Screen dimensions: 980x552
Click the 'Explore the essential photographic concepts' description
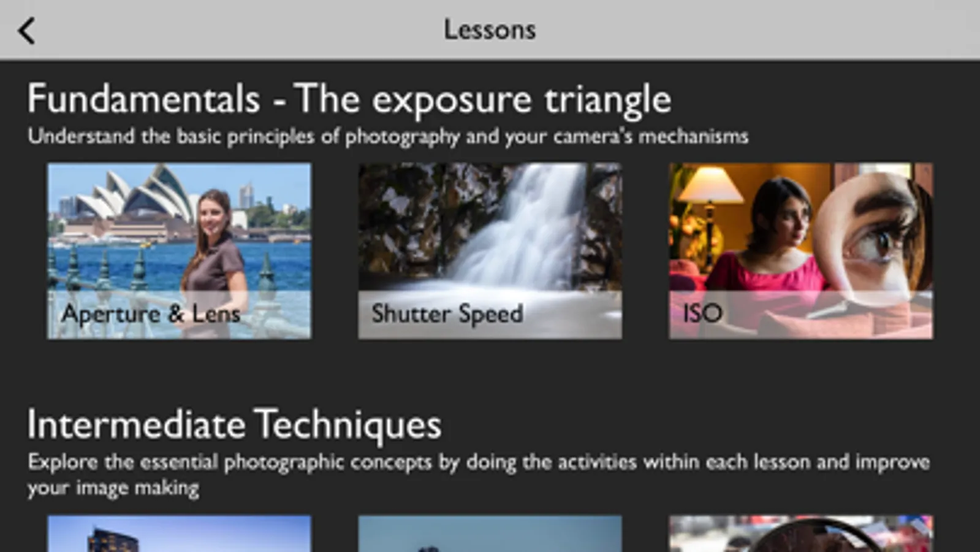478,475
